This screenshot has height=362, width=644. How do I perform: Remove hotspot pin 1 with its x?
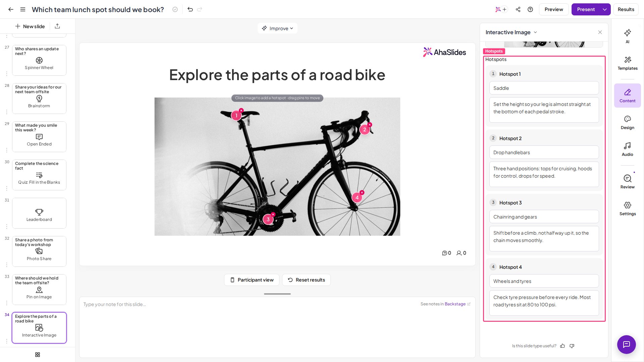(241, 110)
